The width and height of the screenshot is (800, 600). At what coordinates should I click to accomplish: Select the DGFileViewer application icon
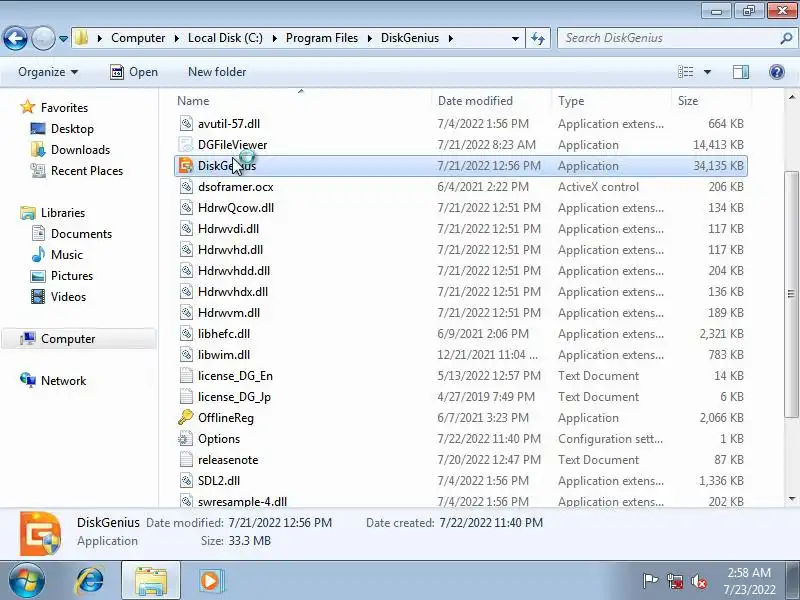[186, 144]
